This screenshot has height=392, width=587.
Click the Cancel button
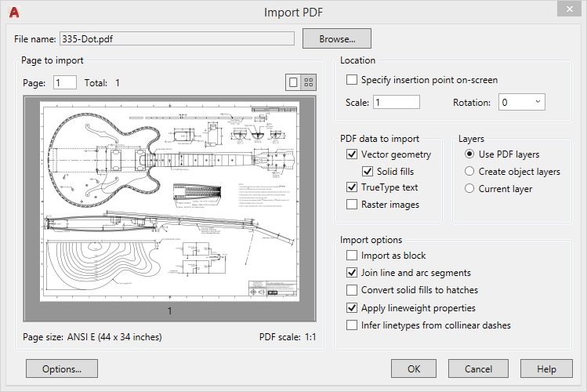[x=478, y=368]
